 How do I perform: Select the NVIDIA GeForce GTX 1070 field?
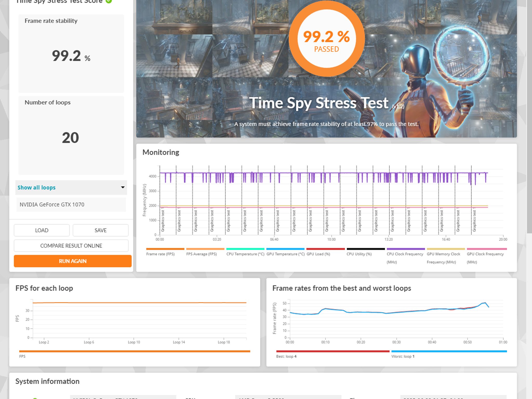pyautogui.click(x=71, y=205)
